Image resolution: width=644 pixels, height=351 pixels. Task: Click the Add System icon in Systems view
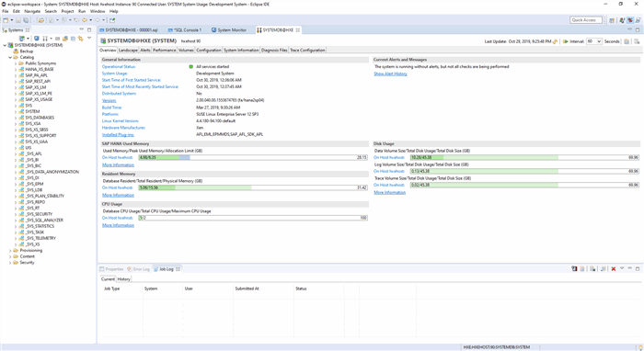[22, 39]
